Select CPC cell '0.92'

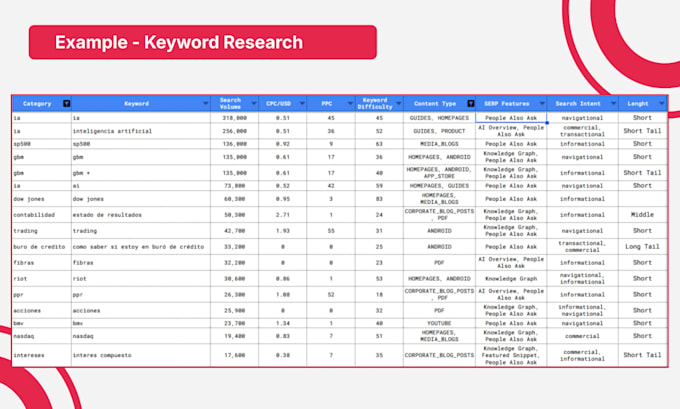(x=283, y=144)
